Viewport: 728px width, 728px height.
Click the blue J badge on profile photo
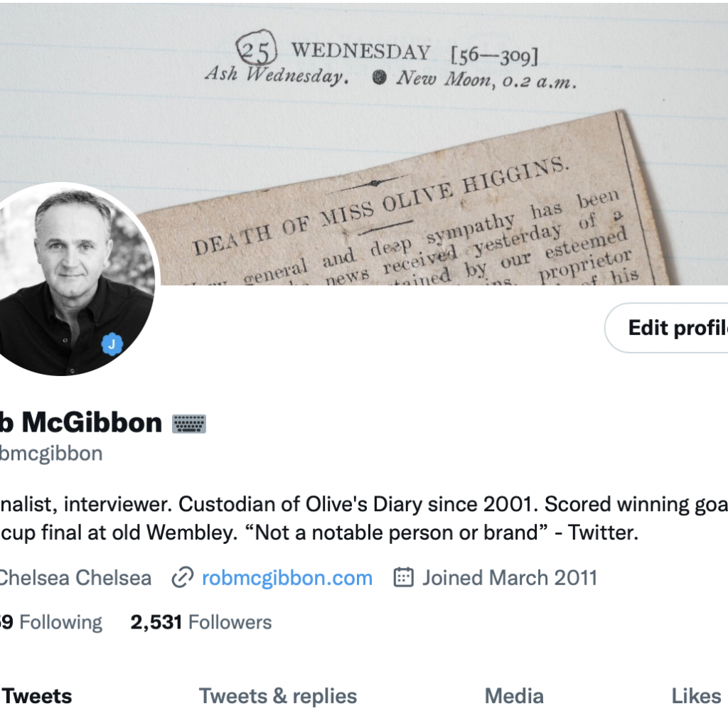pyautogui.click(x=112, y=344)
